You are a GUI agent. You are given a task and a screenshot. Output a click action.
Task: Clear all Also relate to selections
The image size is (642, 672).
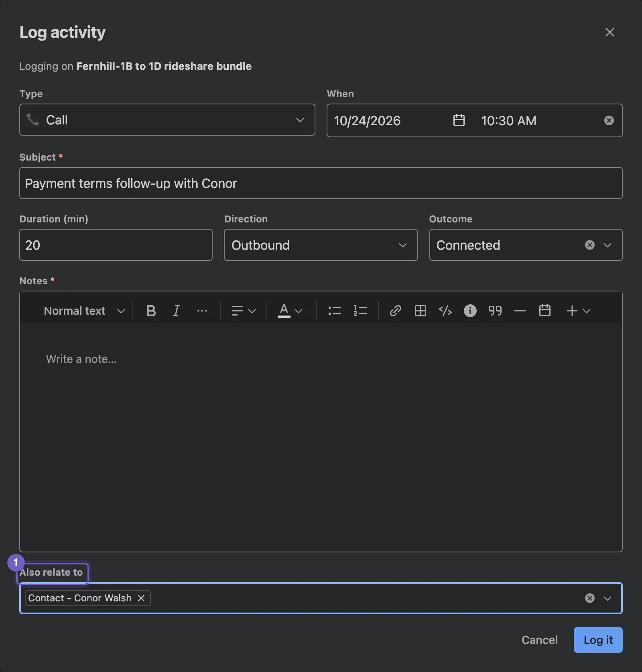click(589, 598)
